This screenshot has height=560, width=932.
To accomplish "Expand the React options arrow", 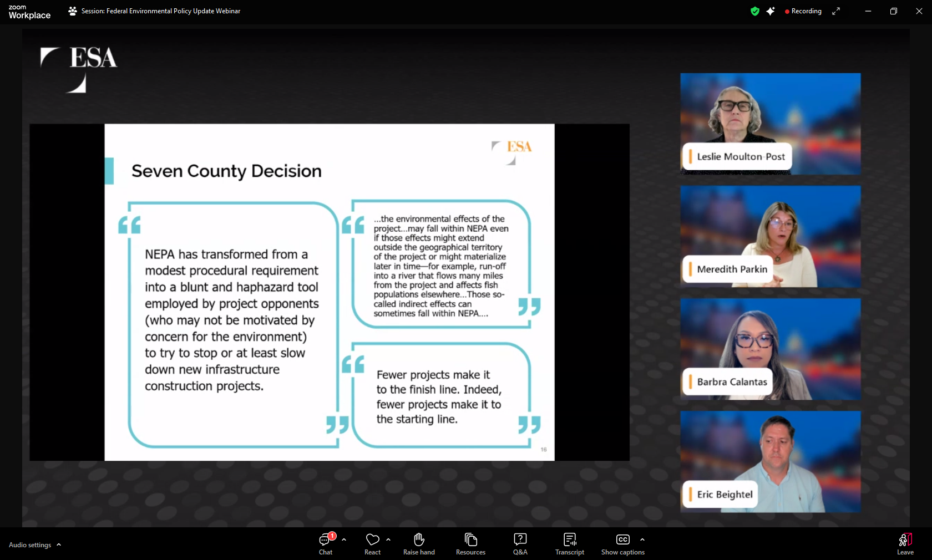I will pyautogui.click(x=388, y=539).
